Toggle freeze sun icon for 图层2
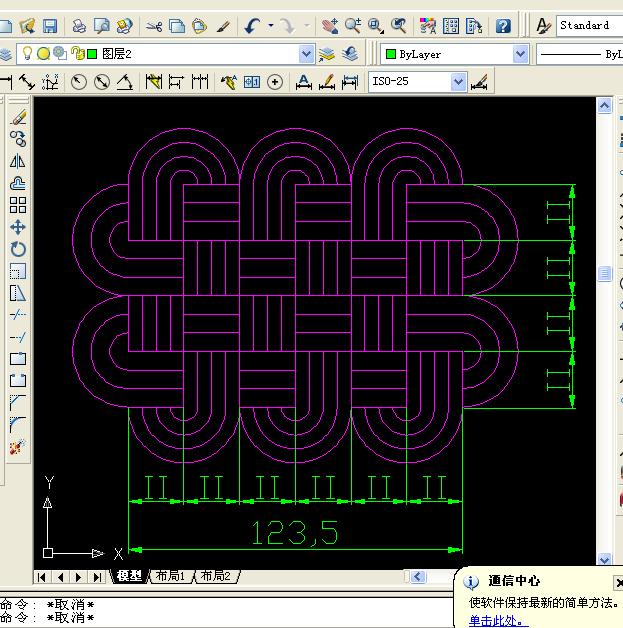The image size is (623, 628). 43,54
